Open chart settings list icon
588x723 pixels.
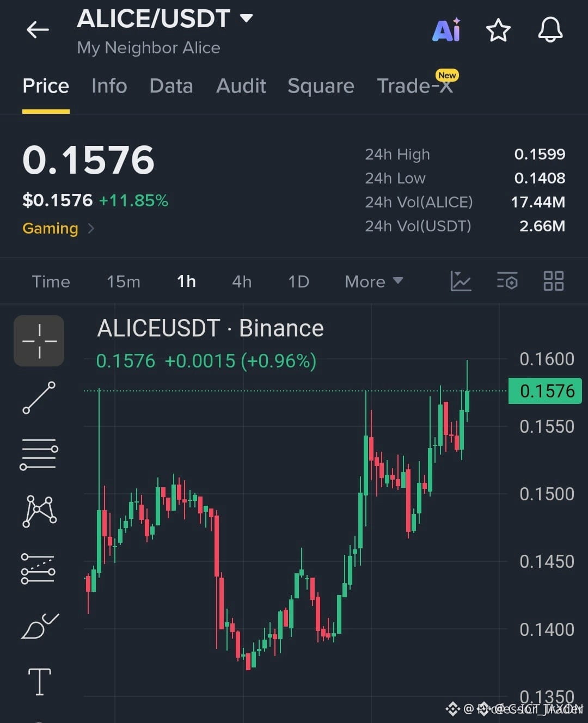pyautogui.click(x=507, y=281)
